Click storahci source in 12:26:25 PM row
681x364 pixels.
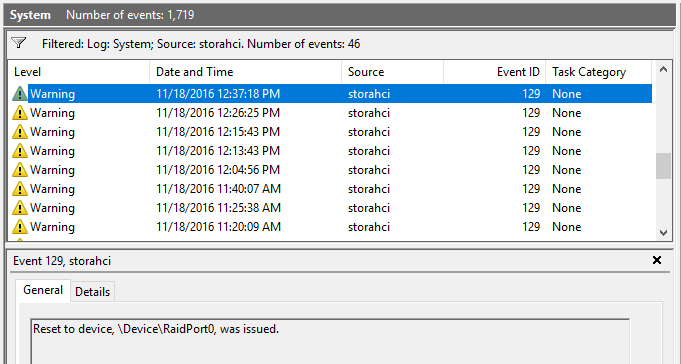(369, 113)
